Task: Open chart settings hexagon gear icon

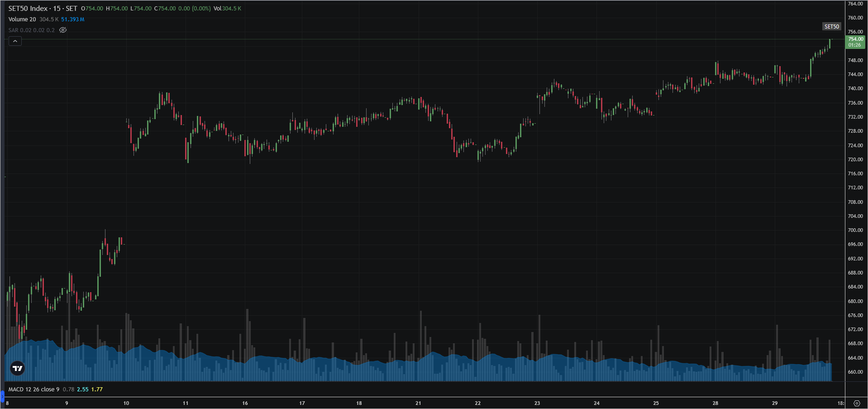Action: (x=856, y=403)
